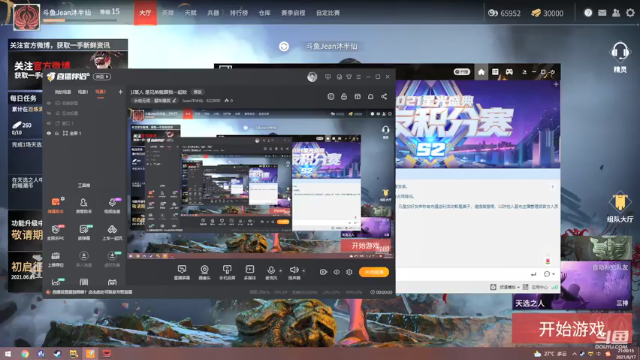The image size is (640, 360).
Task: Expand the speaker options arrow
Action: [304, 270]
